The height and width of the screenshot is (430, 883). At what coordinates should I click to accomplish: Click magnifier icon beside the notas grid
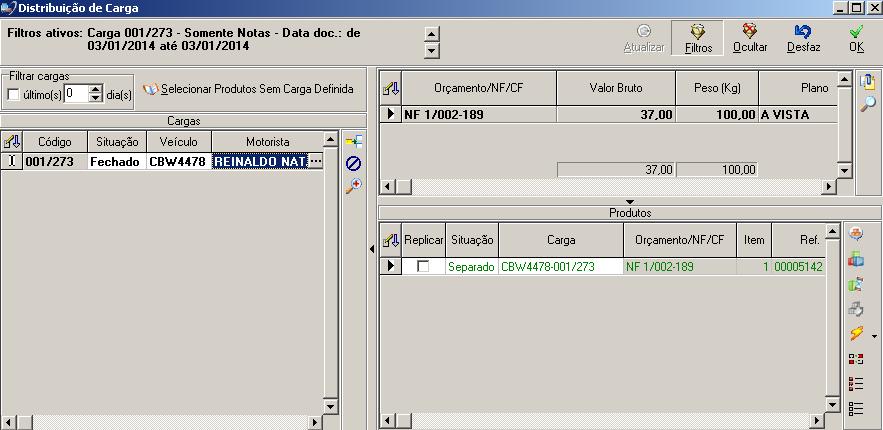[x=867, y=103]
